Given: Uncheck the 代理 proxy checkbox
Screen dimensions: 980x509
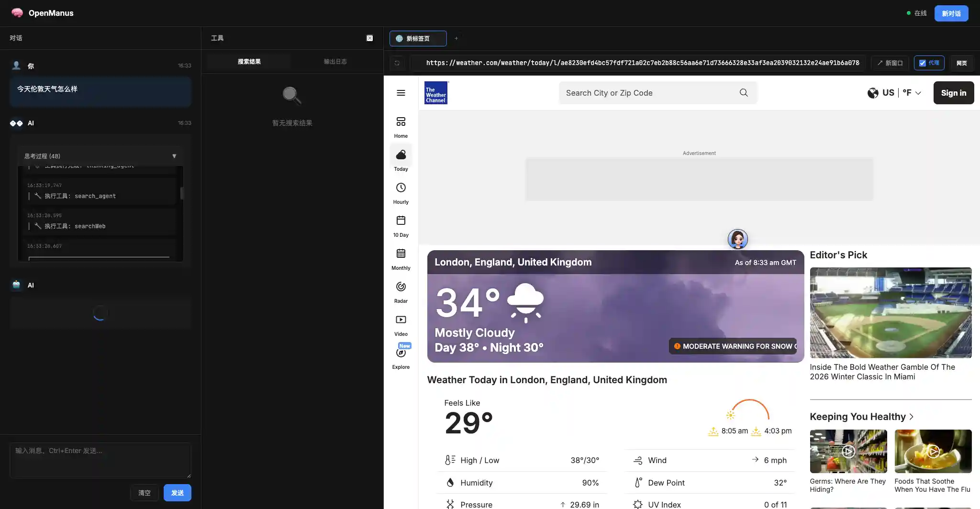Looking at the screenshot, I should coord(922,63).
